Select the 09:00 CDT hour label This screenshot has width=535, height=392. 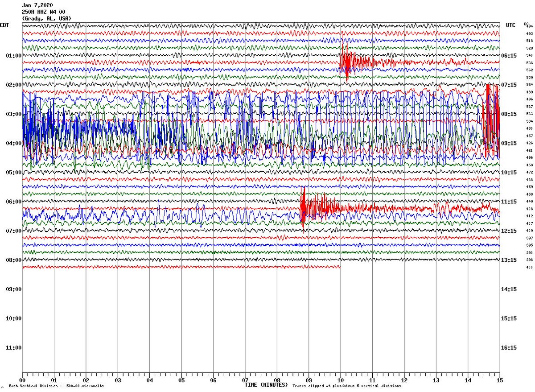13,289
